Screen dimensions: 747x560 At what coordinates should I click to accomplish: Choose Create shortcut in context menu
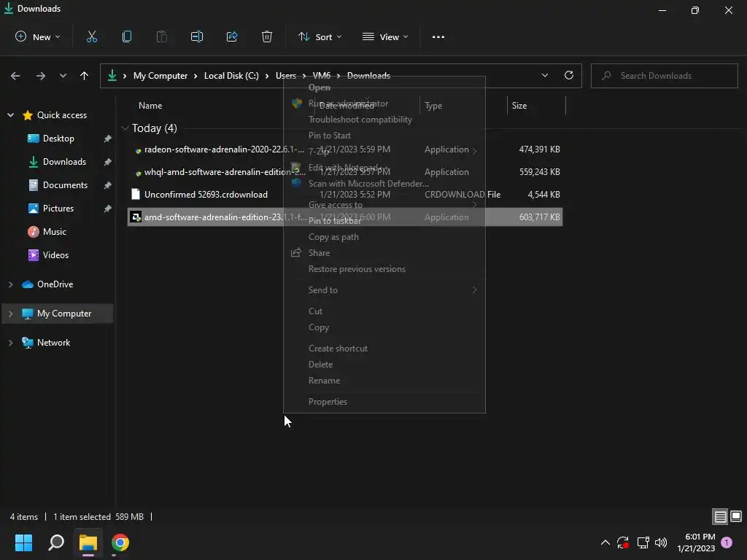[x=384, y=349]
